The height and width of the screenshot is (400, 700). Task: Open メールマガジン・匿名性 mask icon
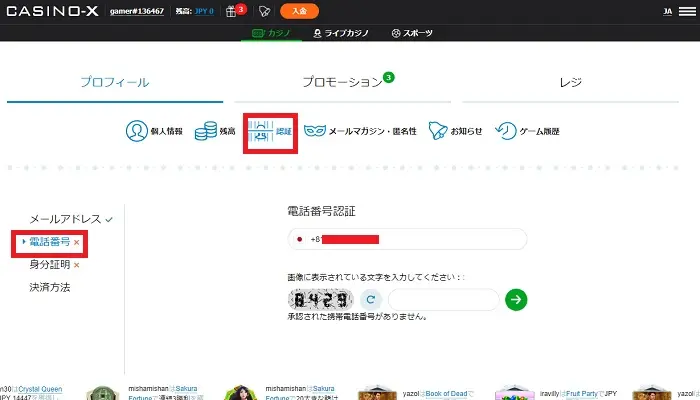click(x=315, y=131)
